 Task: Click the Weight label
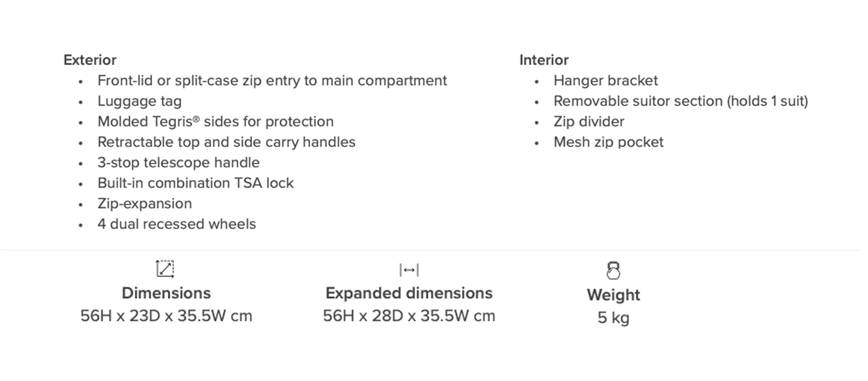point(613,295)
